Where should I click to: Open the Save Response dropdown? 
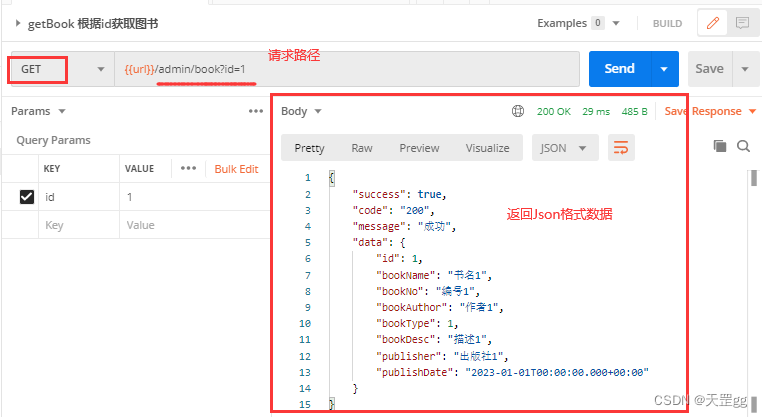pyautogui.click(x=752, y=111)
